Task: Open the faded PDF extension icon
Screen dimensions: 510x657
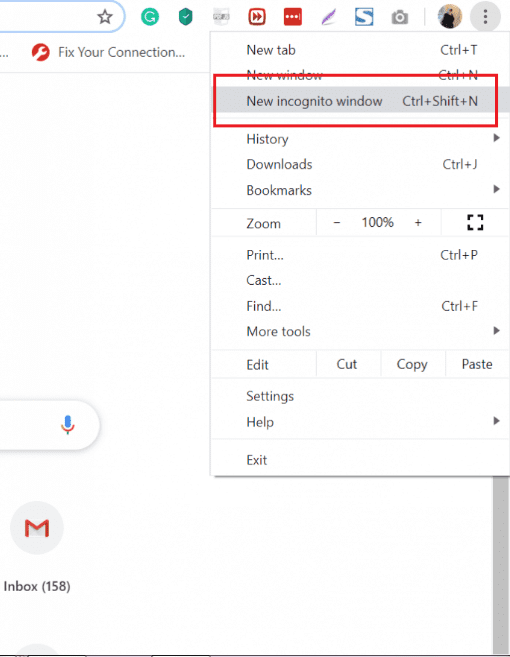Action: 221,17
